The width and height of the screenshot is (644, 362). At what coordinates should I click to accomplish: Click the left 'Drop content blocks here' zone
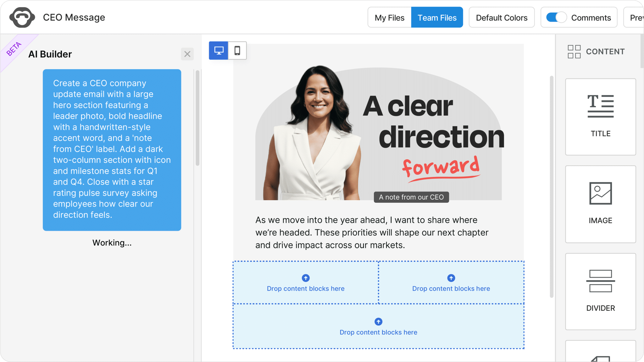pos(306,282)
